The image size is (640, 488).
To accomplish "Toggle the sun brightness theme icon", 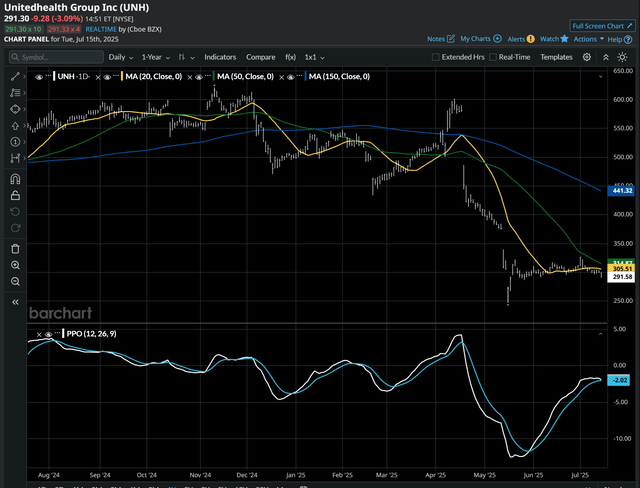I will tap(622, 57).
